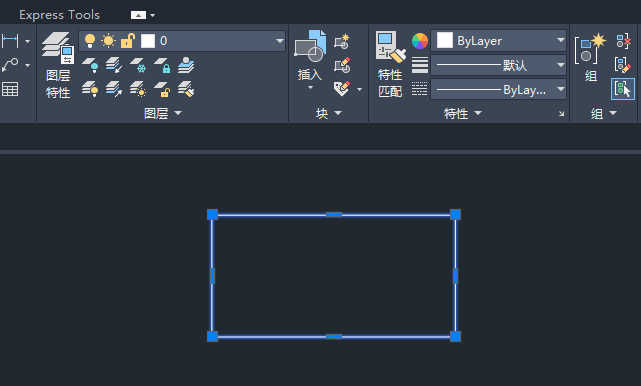Click the Match Layer brush icon
This screenshot has height=386, width=641.
[x=186, y=89]
